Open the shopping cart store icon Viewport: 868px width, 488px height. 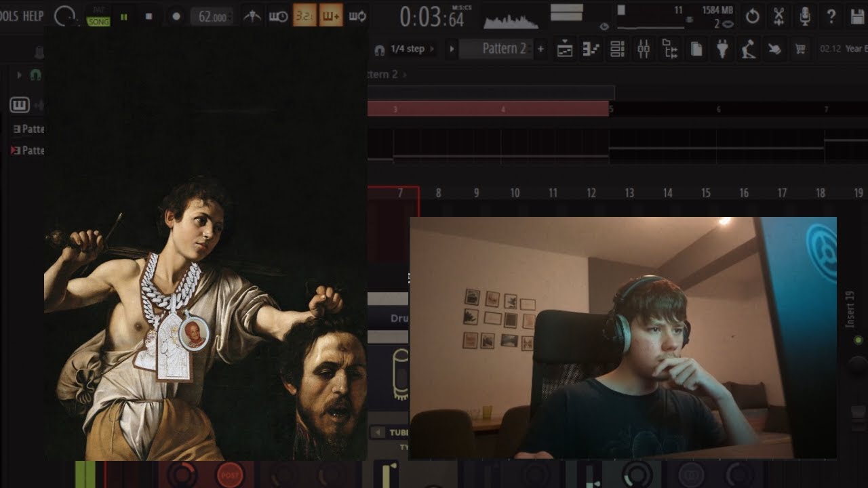[800, 49]
